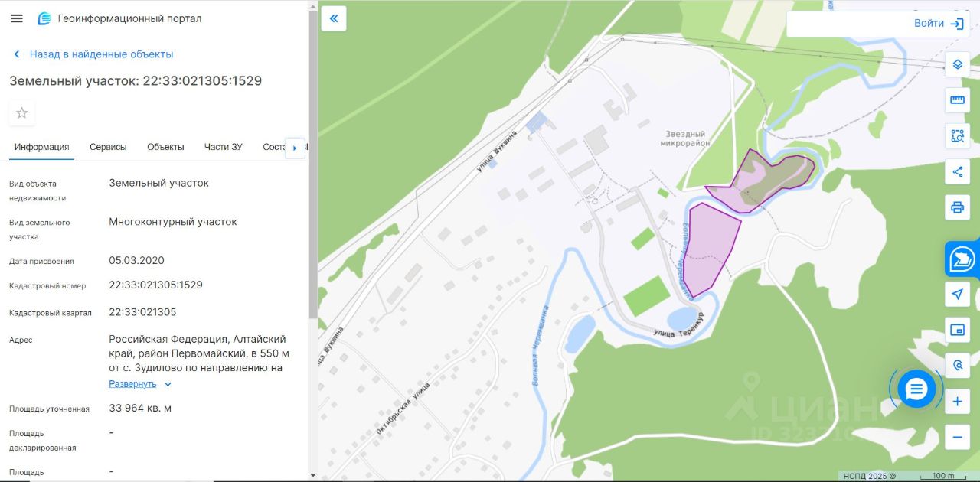This screenshot has width=980, height=482.
Task: Click the Геоинформационный портал logo
Action: 119,18
